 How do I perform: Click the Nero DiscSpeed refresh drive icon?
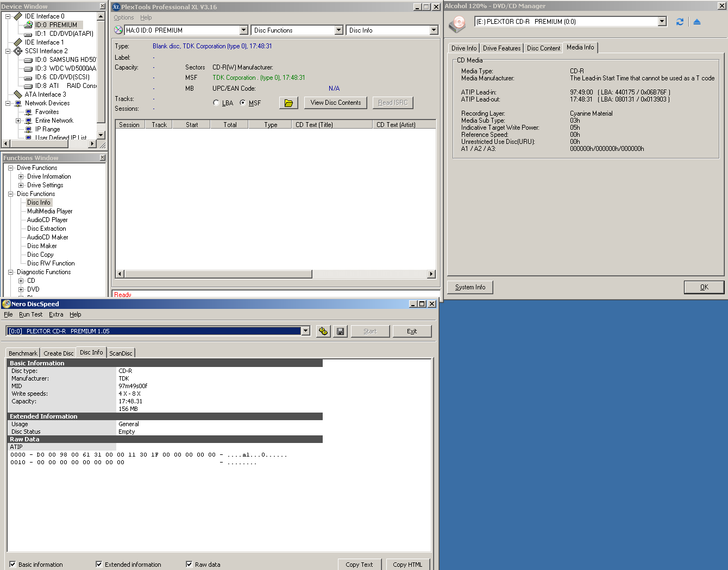323,331
